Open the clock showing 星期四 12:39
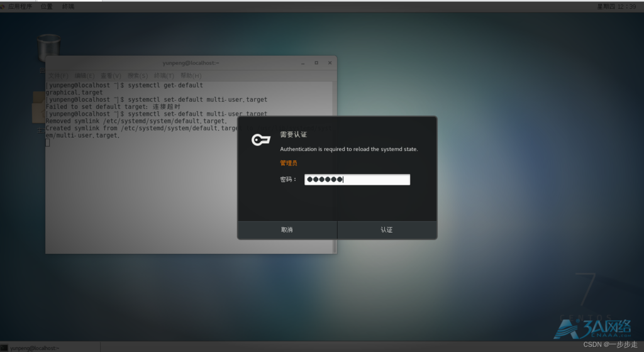The width and height of the screenshot is (644, 352). (x=616, y=6)
